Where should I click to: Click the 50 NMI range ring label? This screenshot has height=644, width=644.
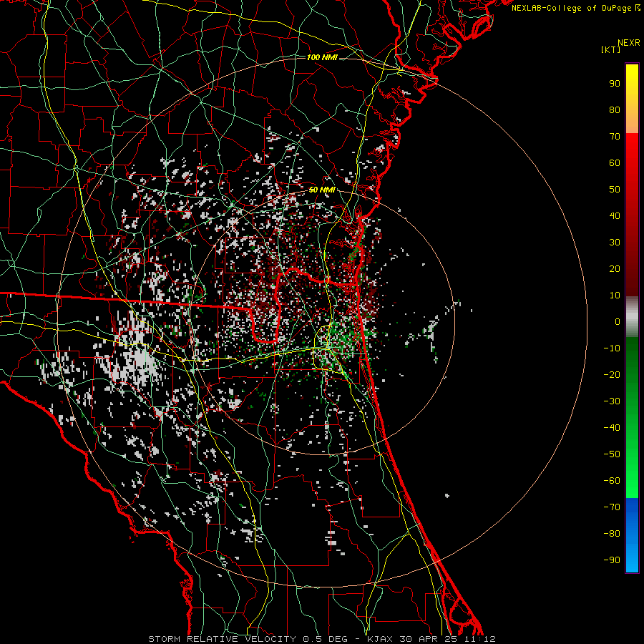[322, 190]
